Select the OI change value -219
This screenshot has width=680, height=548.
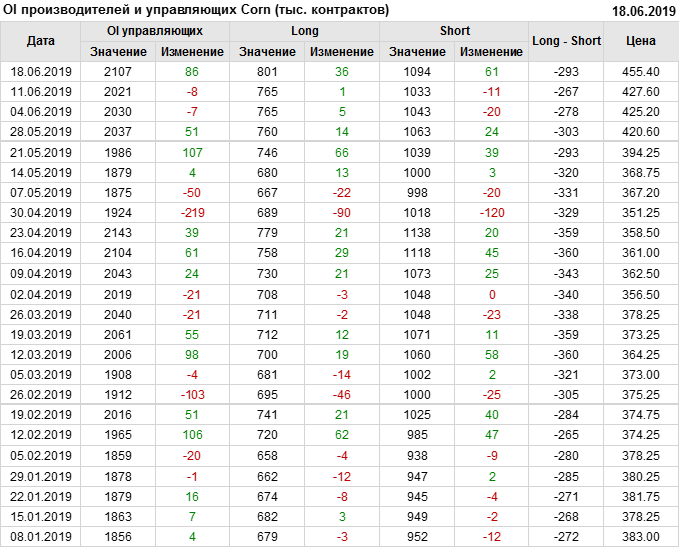point(192,212)
